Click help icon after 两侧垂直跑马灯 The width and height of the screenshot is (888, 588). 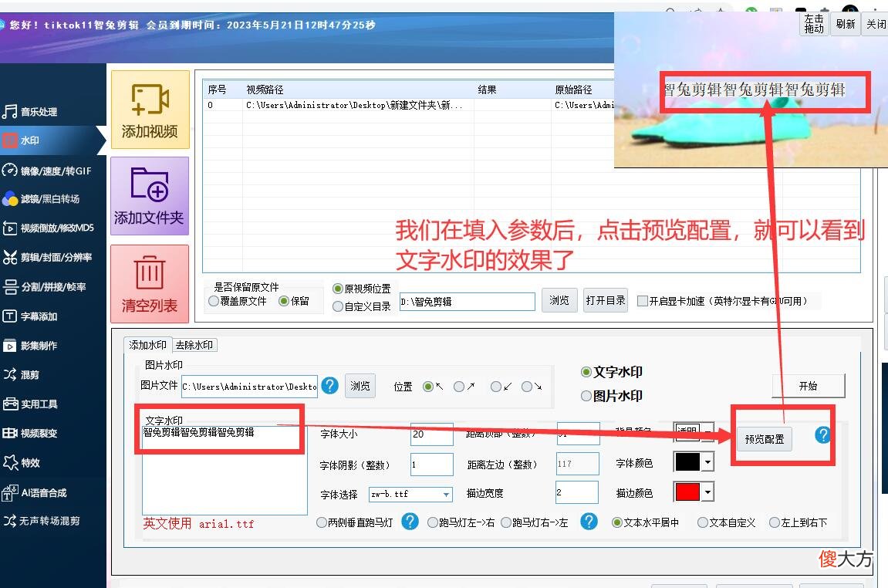coord(410,521)
